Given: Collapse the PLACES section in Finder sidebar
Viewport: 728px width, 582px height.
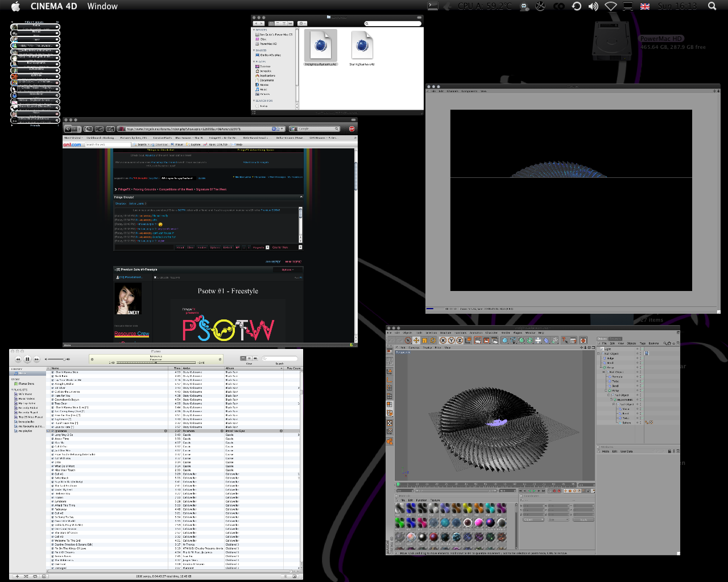Looking at the screenshot, I should (x=254, y=62).
